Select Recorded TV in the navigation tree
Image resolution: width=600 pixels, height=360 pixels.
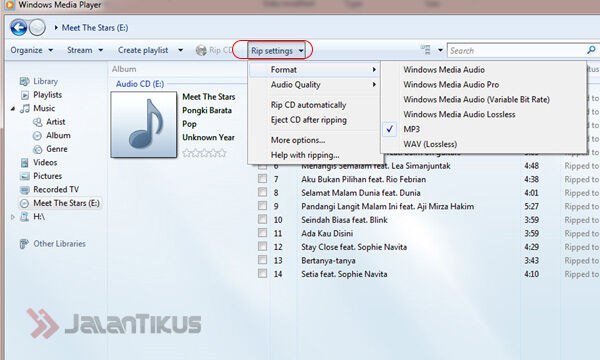[x=56, y=190]
